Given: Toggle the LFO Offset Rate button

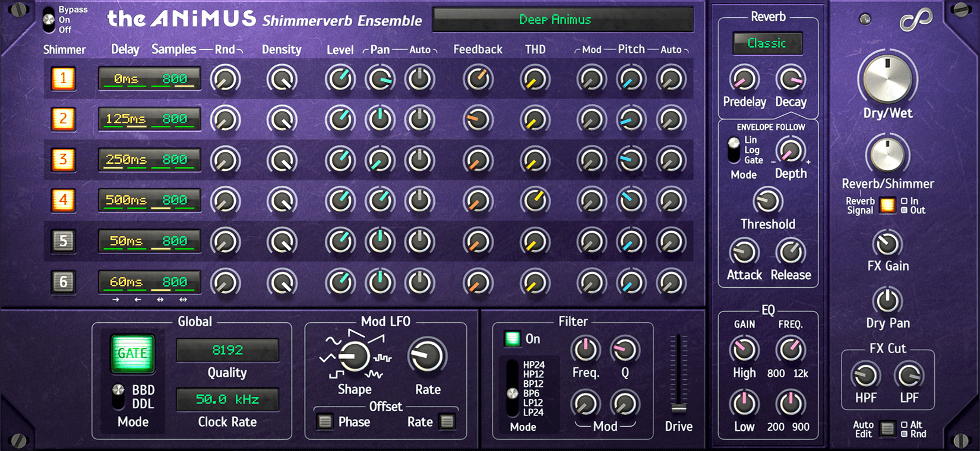Looking at the screenshot, I should 447,422.
